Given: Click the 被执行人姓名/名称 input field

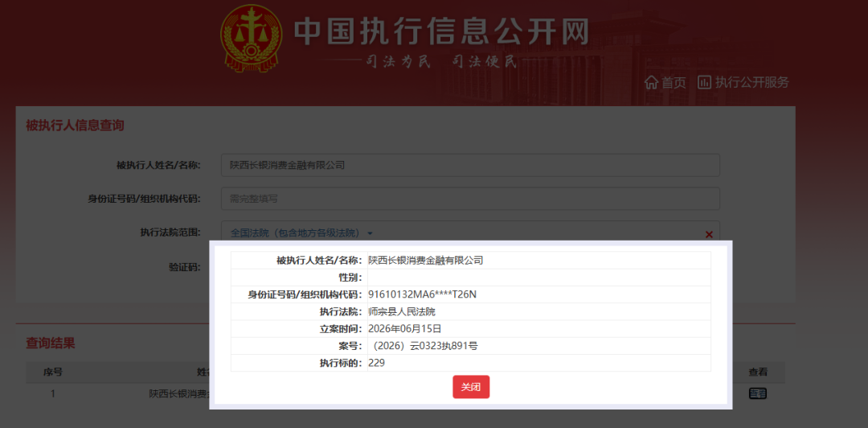Looking at the screenshot, I should (470, 165).
